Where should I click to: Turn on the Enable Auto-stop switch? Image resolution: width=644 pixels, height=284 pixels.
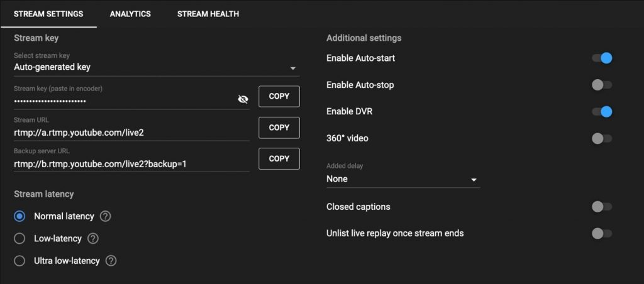602,85
